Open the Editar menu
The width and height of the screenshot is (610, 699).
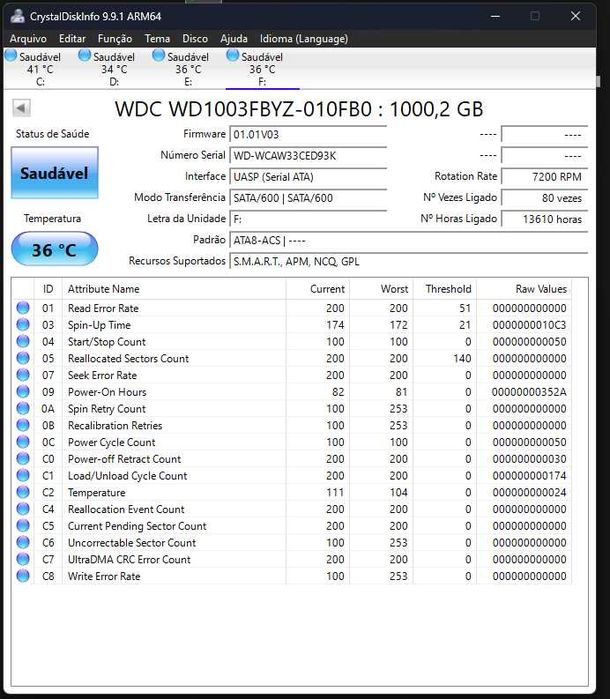(72, 39)
